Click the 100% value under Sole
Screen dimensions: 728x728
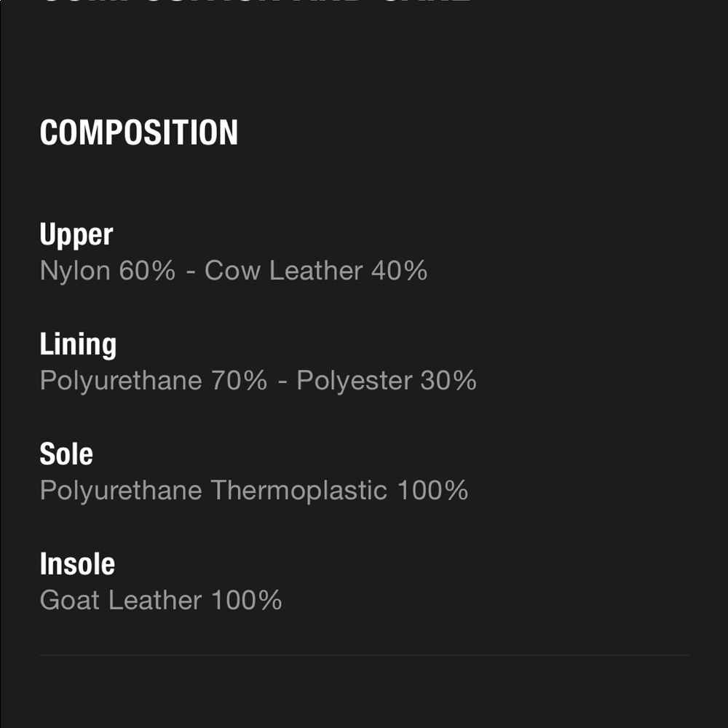(432, 491)
